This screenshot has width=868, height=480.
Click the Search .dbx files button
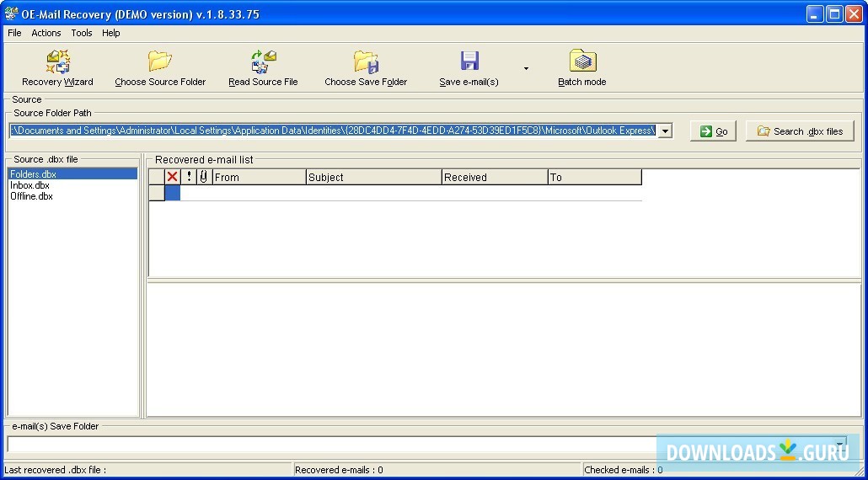pyautogui.click(x=800, y=131)
